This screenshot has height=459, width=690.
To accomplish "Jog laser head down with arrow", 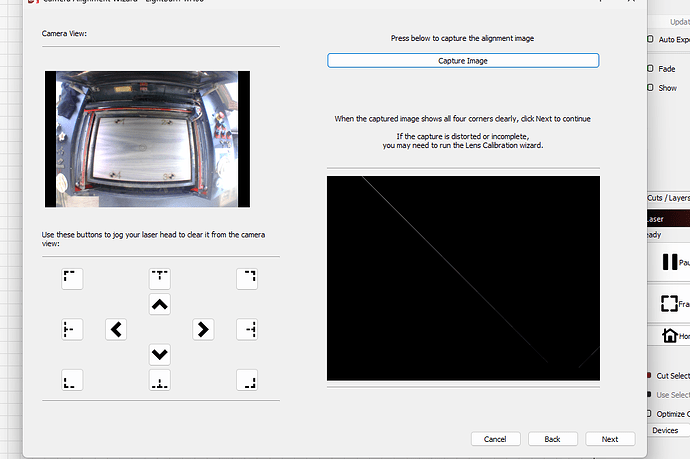I will pyautogui.click(x=160, y=354).
